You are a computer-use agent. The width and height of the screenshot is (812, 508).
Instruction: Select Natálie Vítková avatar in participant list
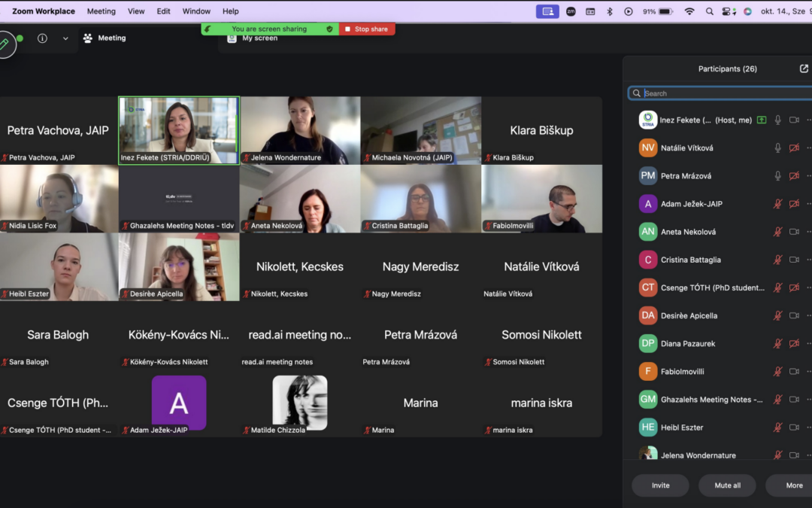coord(648,148)
